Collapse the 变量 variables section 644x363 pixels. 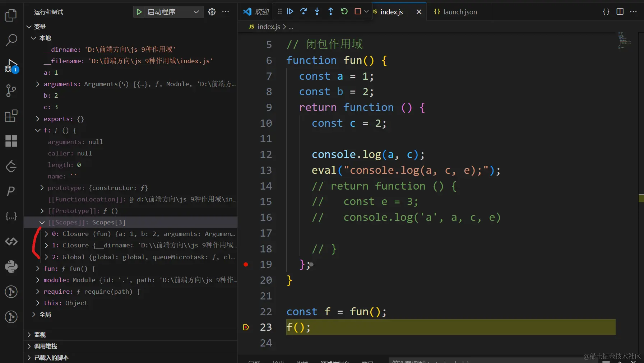point(29,27)
